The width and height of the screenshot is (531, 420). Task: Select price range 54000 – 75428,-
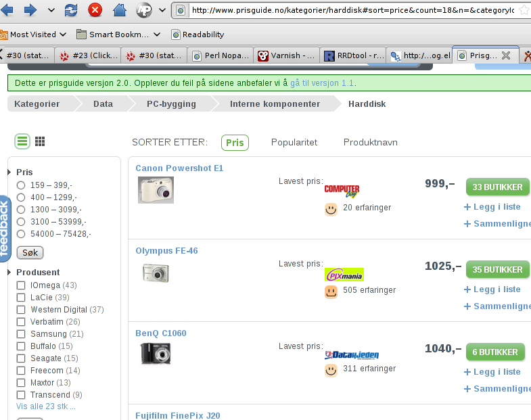21,234
